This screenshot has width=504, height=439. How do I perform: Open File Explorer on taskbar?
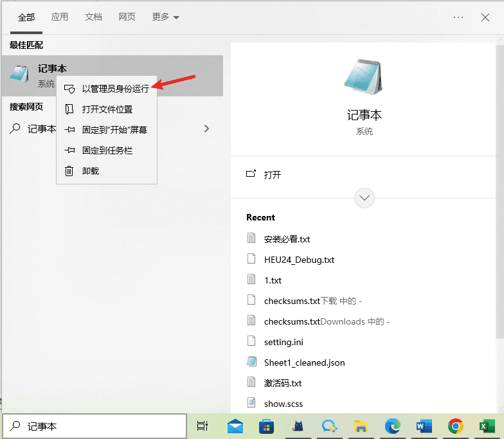(361, 426)
